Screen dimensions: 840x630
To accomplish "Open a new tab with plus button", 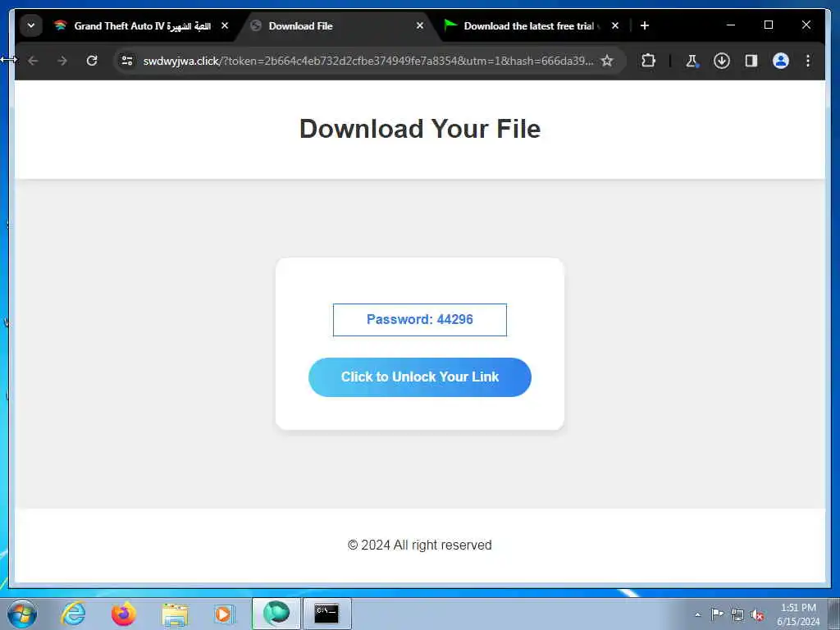I will pyautogui.click(x=645, y=25).
